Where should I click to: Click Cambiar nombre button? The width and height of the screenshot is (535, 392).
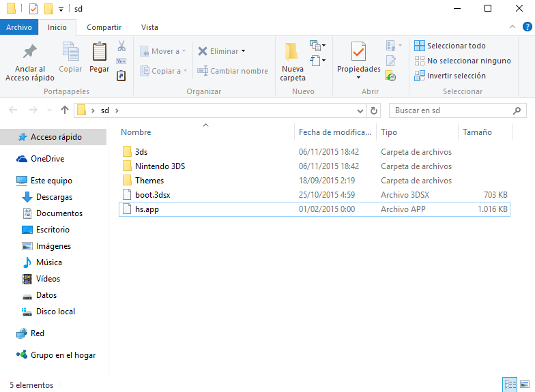233,71
